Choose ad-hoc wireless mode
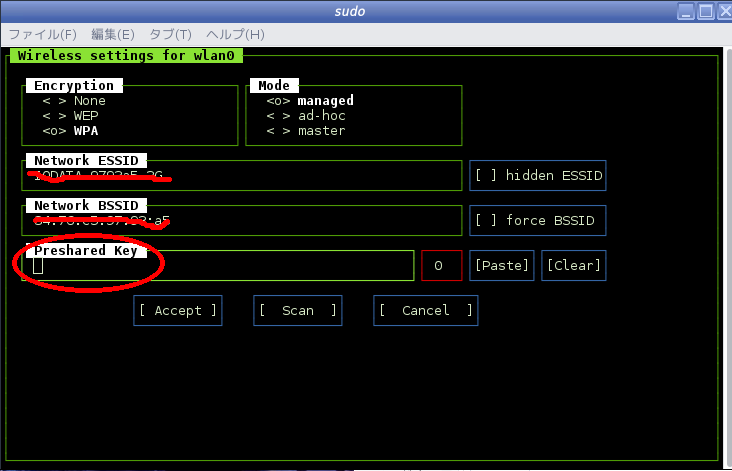This screenshot has height=471, width=732. 306,116
